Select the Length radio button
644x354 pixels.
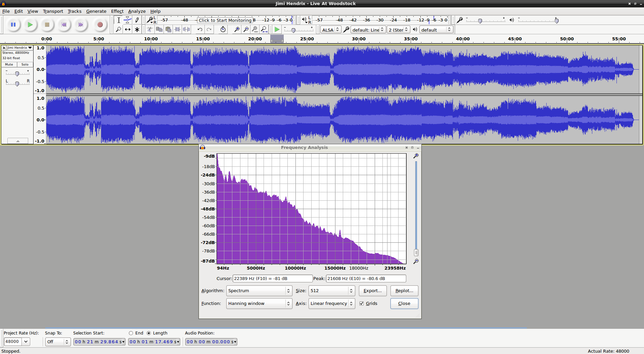pyautogui.click(x=149, y=333)
